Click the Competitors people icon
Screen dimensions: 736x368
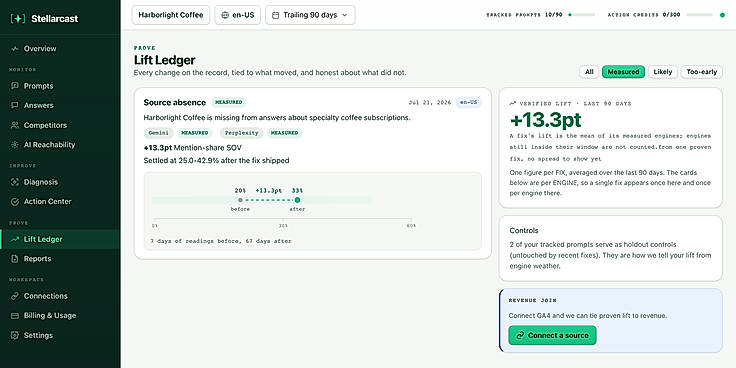coord(15,125)
